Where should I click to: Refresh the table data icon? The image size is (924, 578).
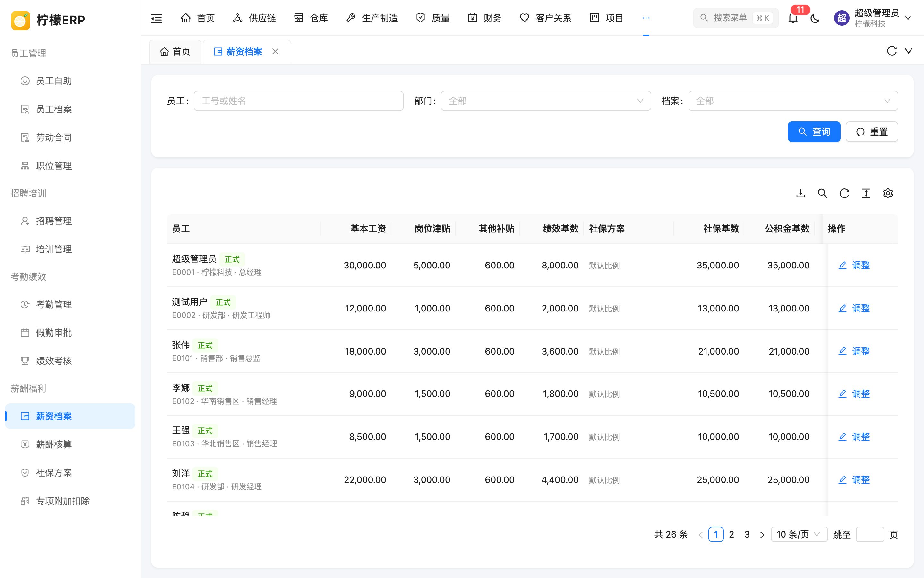pyautogui.click(x=844, y=193)
